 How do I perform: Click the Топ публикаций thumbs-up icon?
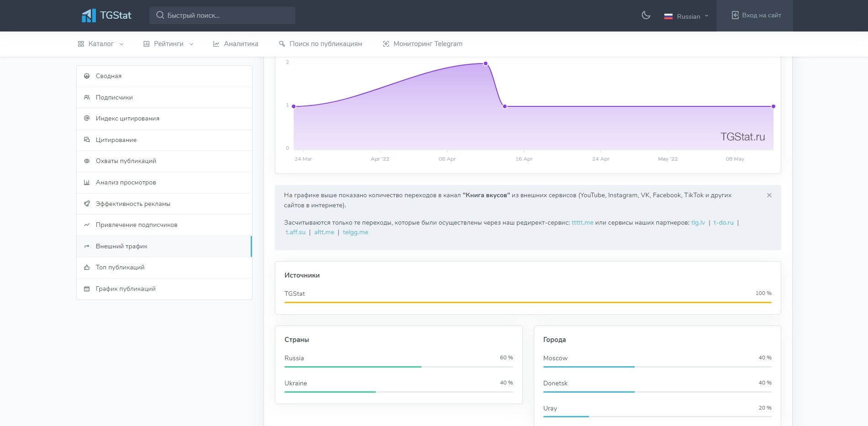coord(87,268)
